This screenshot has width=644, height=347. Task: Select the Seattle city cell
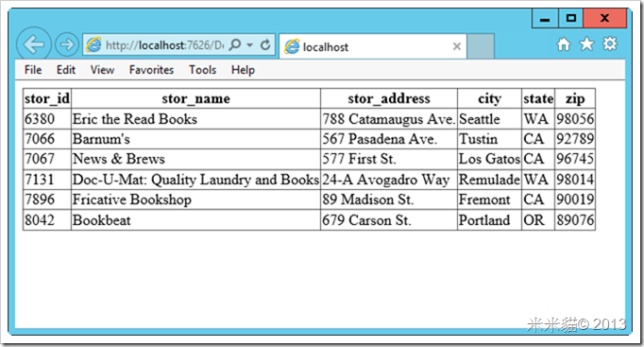(x=489, y=119)
